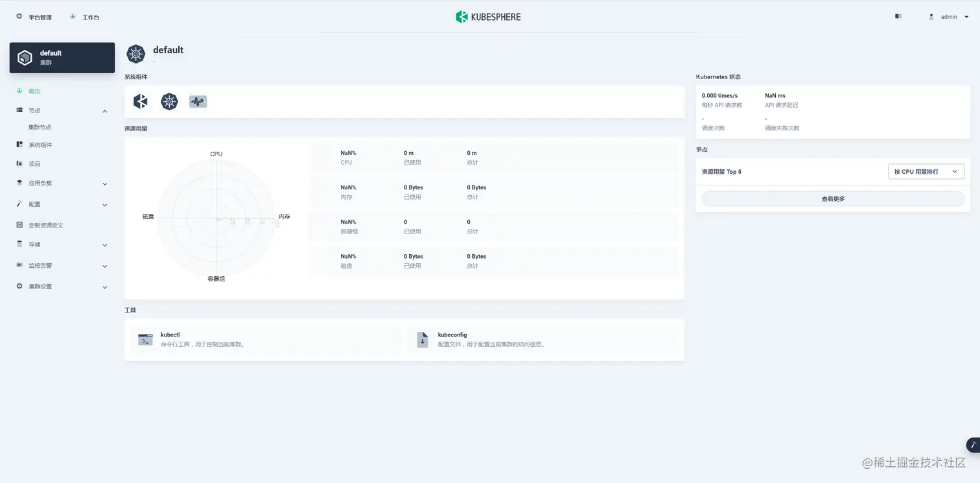The image size is (980, 483).
Task: Click the 内存 memory usage row
Action: pos(494,192)
